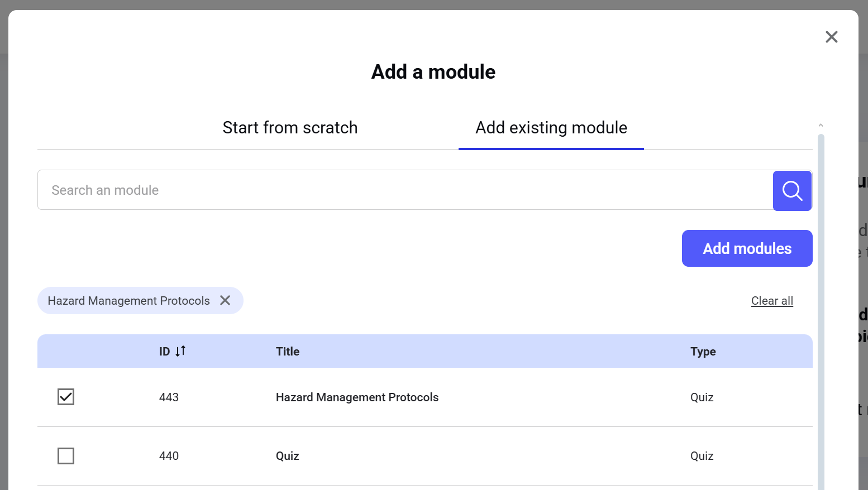Select the Add existing module tab
The image size is (868, 490).
(x=551, y=128)
